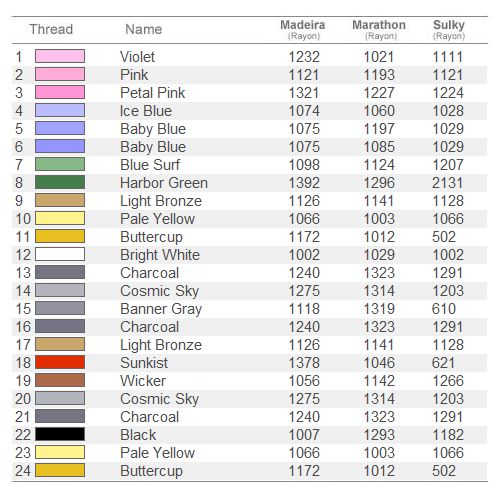Viewport: 500px width, 492px height.
Task: Select the Buttercup swatch in row 11
Action: click(60, 236)
